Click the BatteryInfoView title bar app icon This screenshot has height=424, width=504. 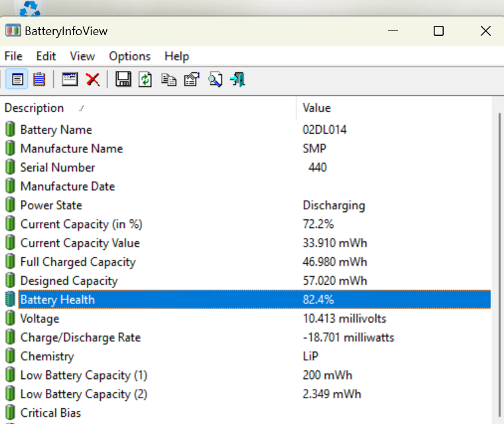13,31
